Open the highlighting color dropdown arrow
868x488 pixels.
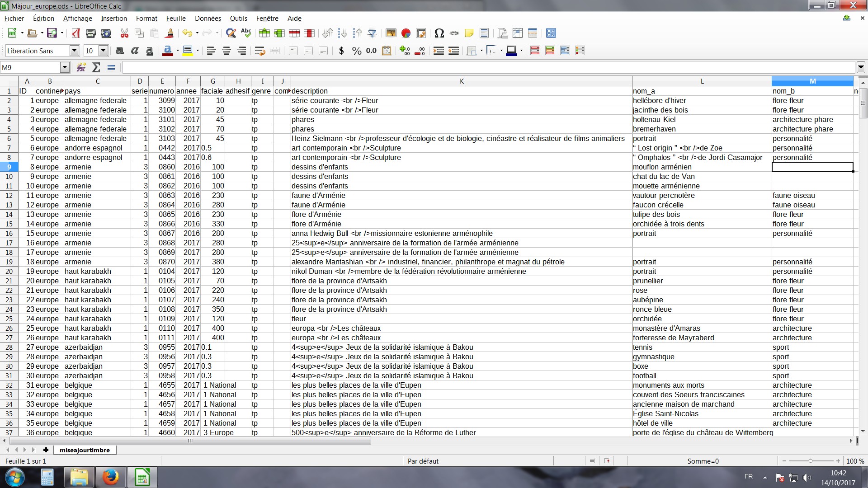click(198, 51)
